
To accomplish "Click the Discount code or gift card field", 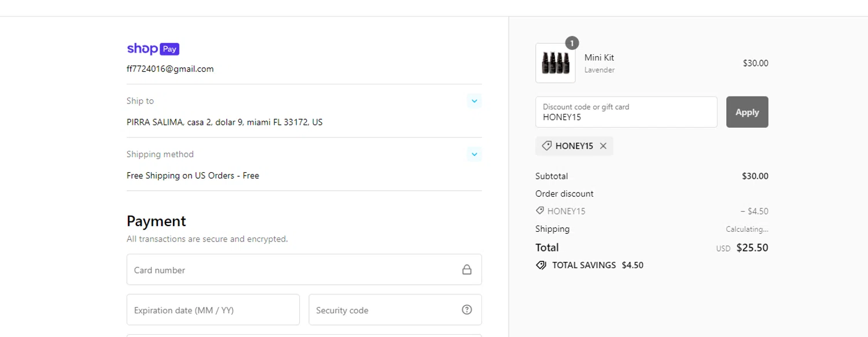I will 626,112.
